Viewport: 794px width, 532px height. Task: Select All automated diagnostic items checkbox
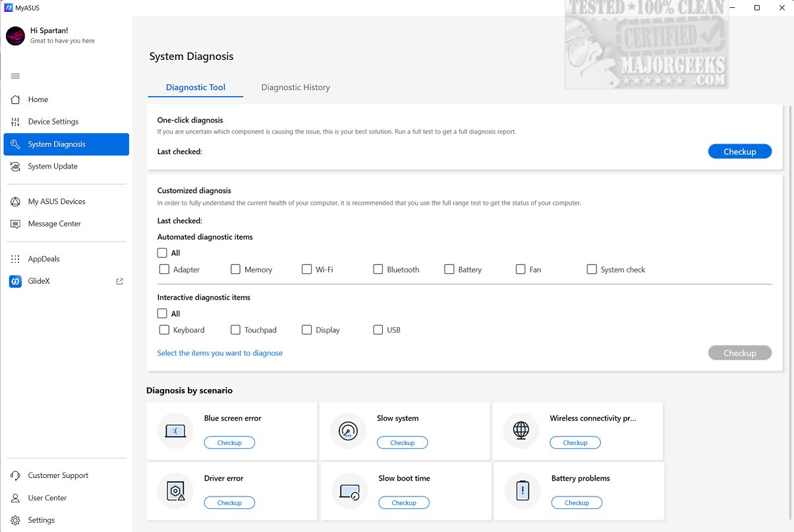tap(162, 253)
